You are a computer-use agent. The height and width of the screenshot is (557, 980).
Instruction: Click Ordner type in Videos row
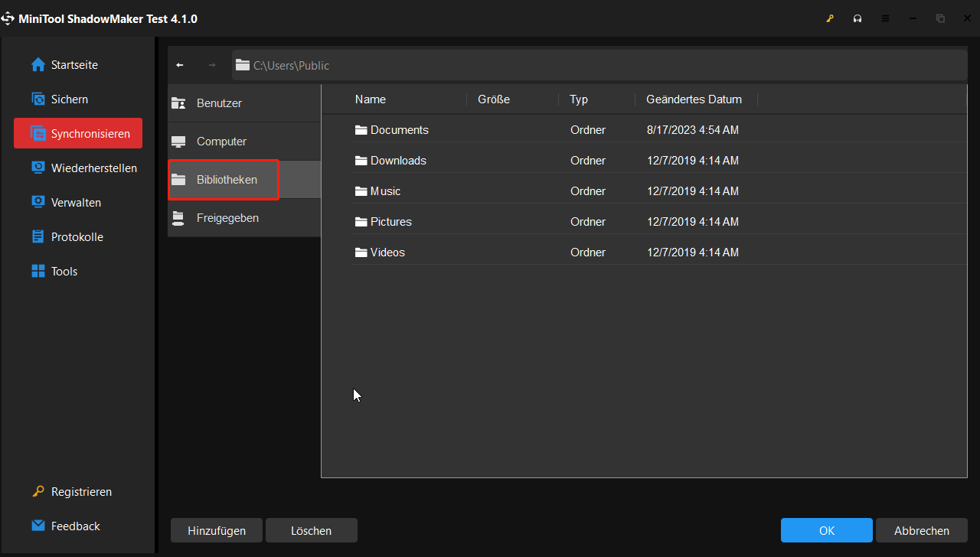588,252
